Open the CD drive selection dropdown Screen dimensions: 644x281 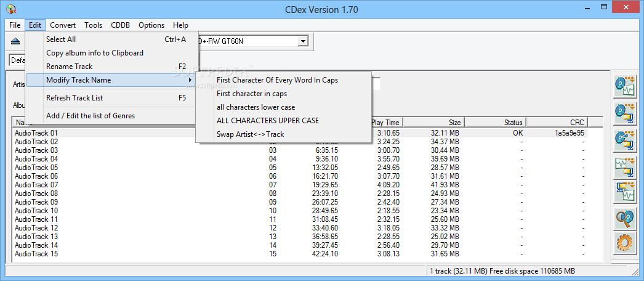[303, 41]
